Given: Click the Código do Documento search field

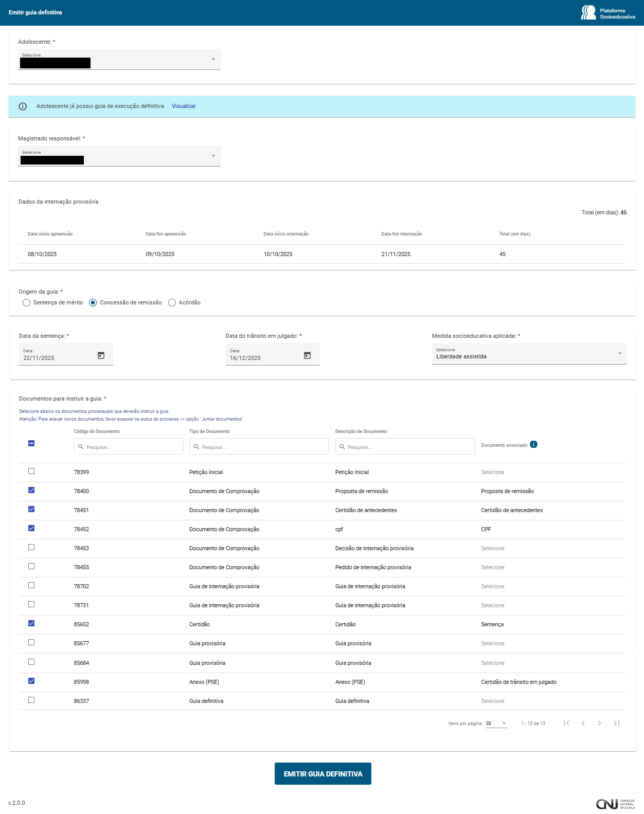Looking at the screenshot, I should click(x=129, y=447).
